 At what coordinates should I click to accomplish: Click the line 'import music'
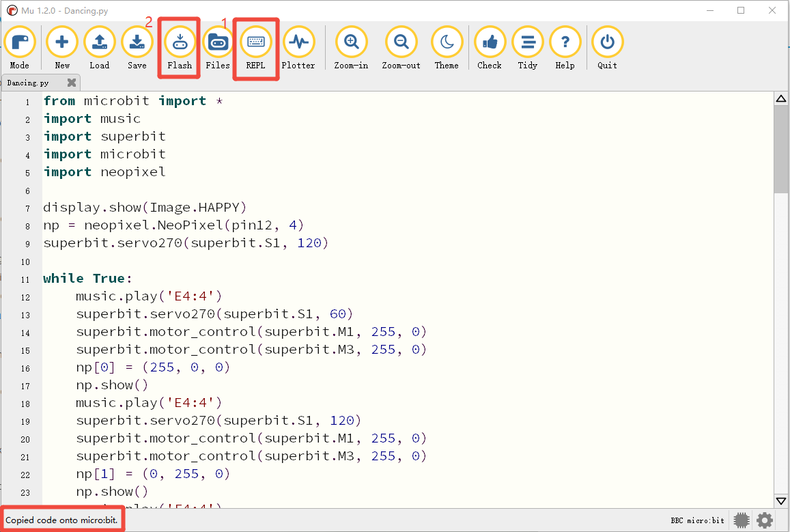coord(92,119)
